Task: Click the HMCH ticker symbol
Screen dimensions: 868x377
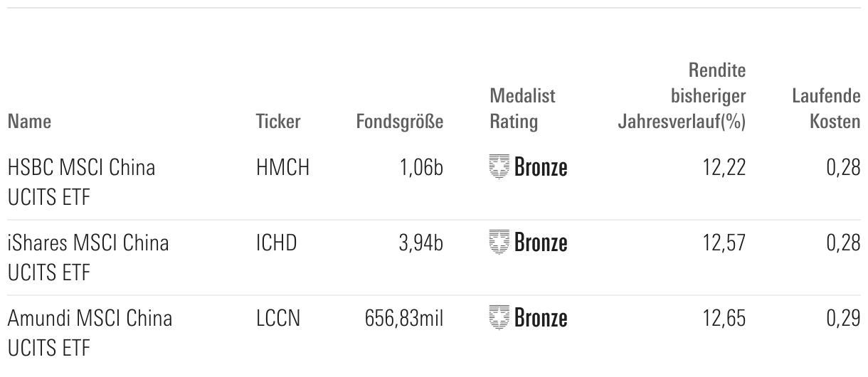Action: point(282,168)
